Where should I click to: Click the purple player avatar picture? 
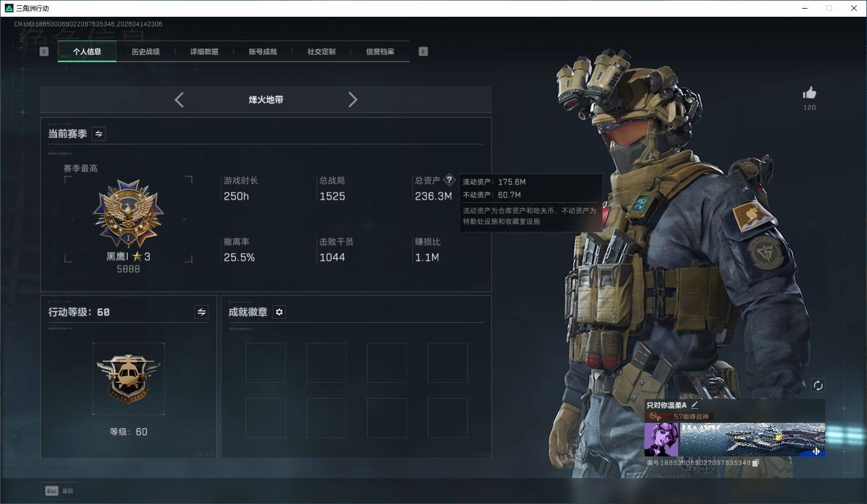pos(661,440)
